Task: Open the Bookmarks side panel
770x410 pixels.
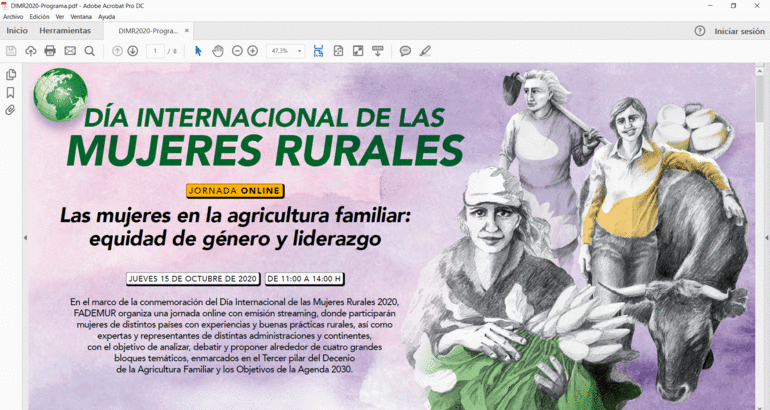Action: [x=11, y=92]
